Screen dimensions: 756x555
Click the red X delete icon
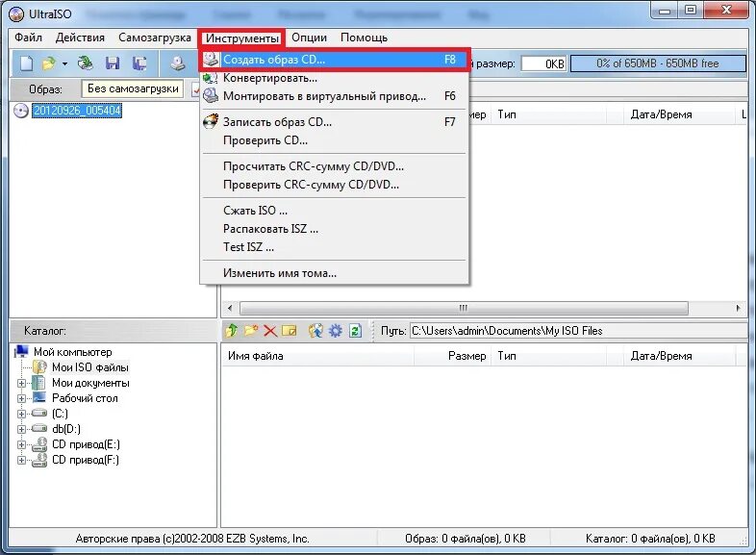270,331
